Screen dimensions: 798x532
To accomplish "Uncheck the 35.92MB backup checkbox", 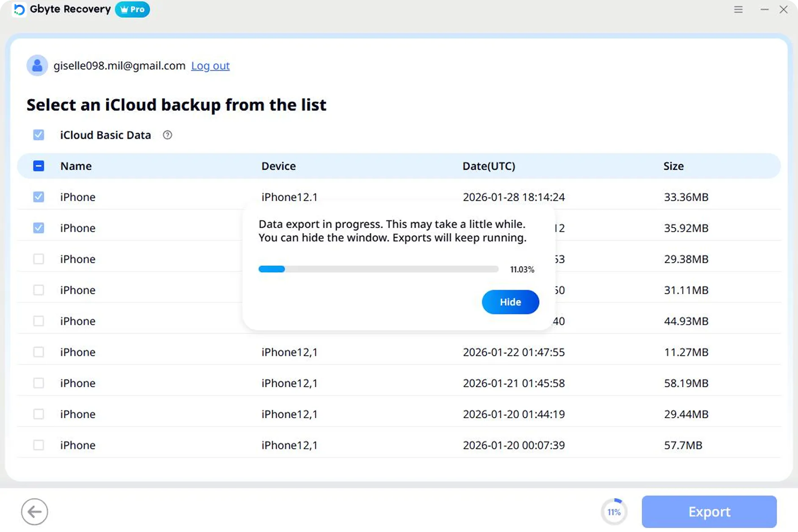I will click(39, 228).
